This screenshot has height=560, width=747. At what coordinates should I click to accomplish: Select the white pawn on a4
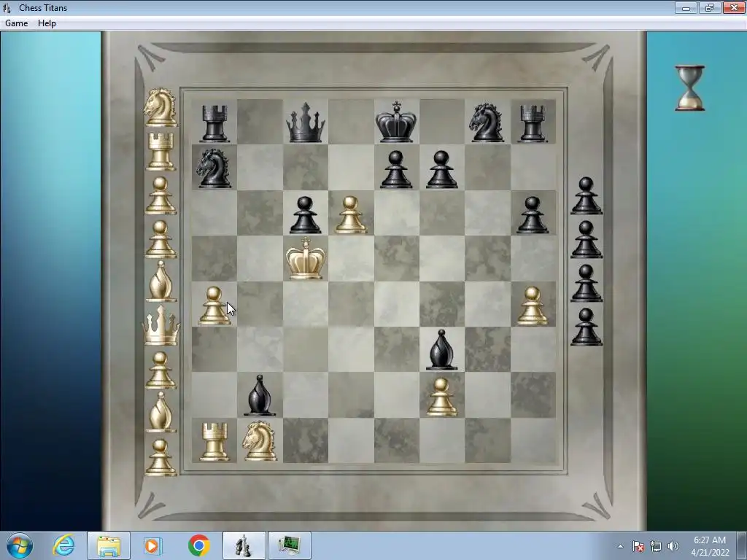coord(214,306)
